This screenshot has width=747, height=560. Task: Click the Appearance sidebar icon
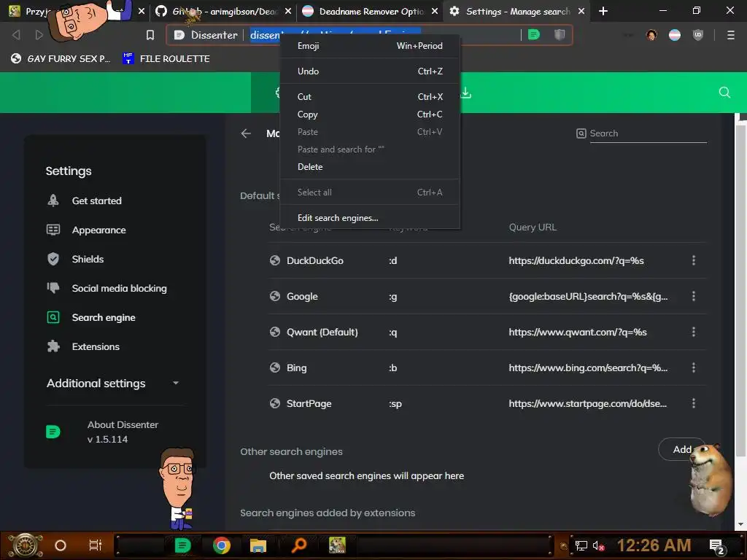pyautogui.click(x=53, y=230)
